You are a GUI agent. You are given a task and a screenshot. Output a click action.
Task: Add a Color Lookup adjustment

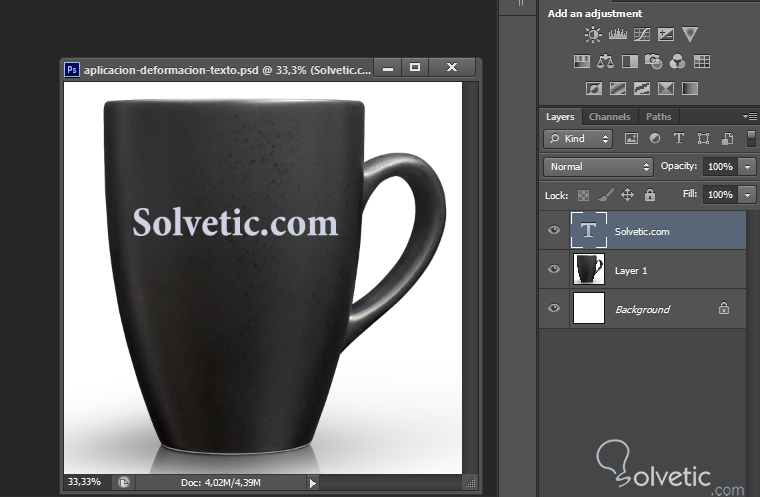[701, 62]
